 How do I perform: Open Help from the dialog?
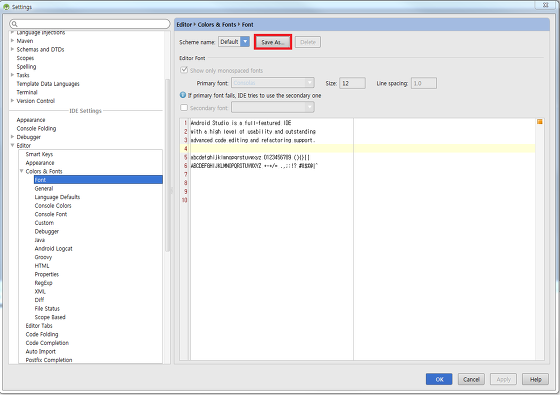[x=535, y=379]
